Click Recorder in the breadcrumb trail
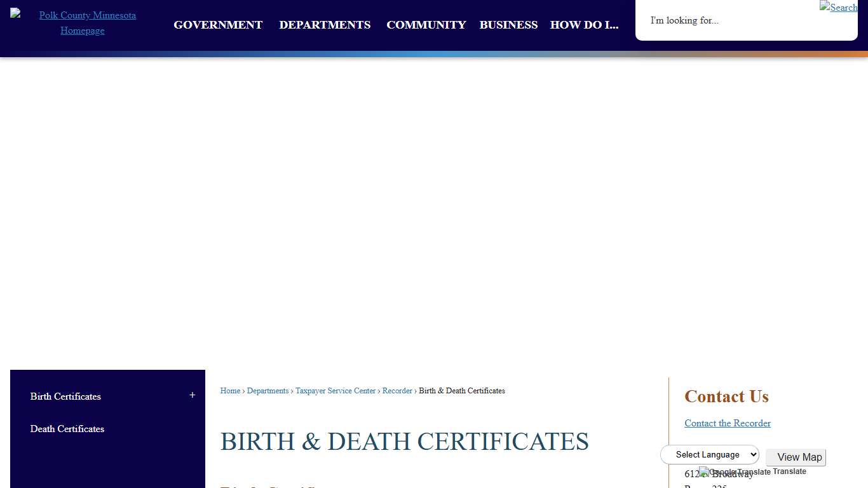Viewport: 868px width, 488px height. coord(397,391)
